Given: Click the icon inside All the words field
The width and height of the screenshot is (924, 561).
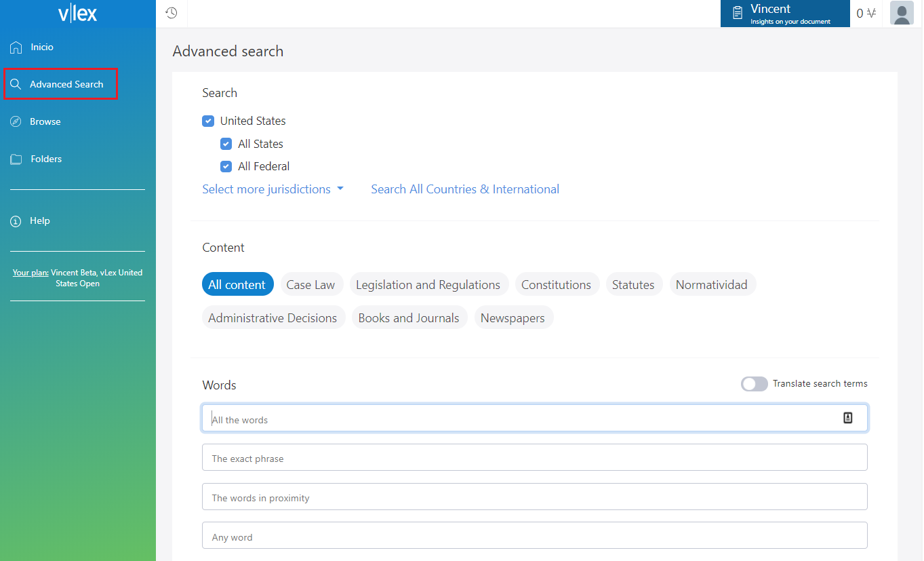Looking at the screenshot, I should point(847,418).
